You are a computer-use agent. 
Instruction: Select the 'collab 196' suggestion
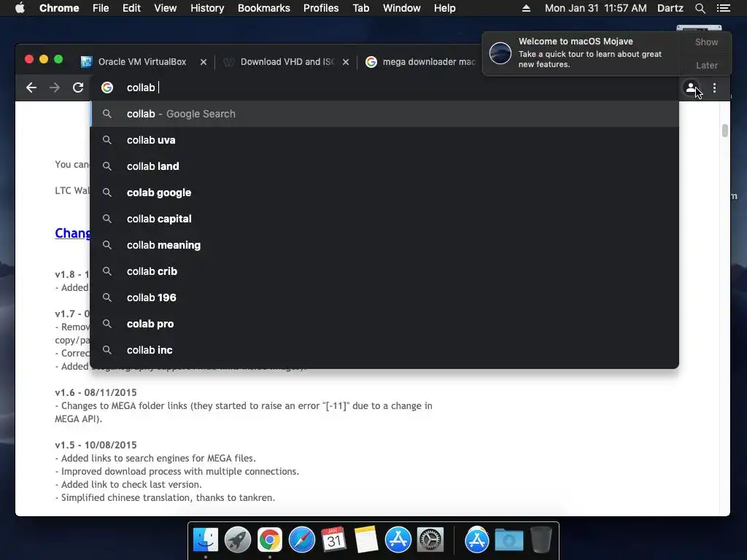tap(384, 297)
